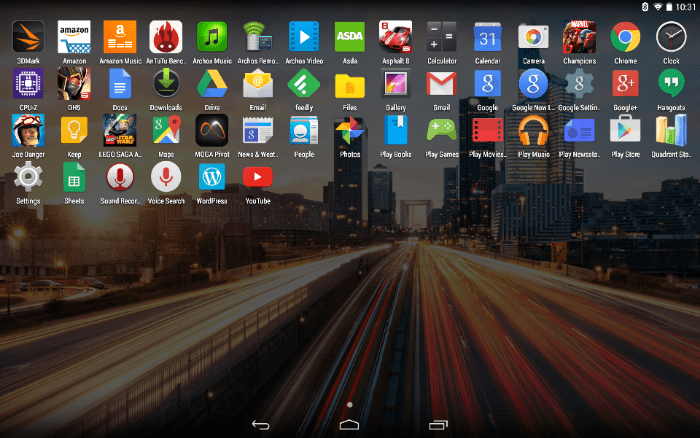
Task: Open the Clock app
Action: click(x=671, y=37)
